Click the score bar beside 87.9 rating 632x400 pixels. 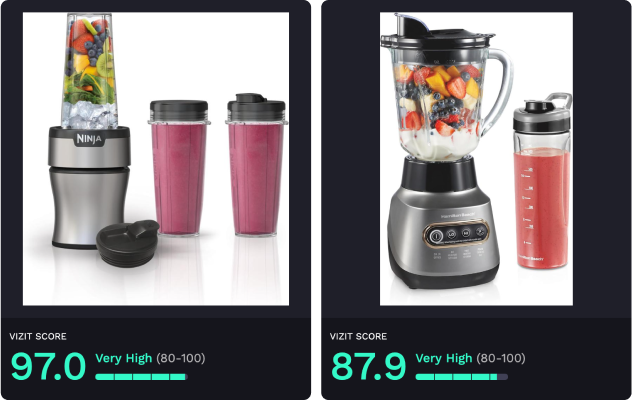[x=462, y=377]
